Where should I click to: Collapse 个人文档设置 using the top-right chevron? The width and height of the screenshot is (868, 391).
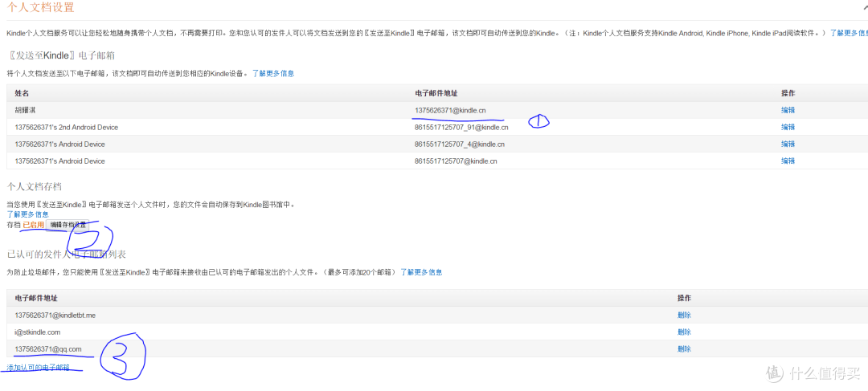(864, 7)
